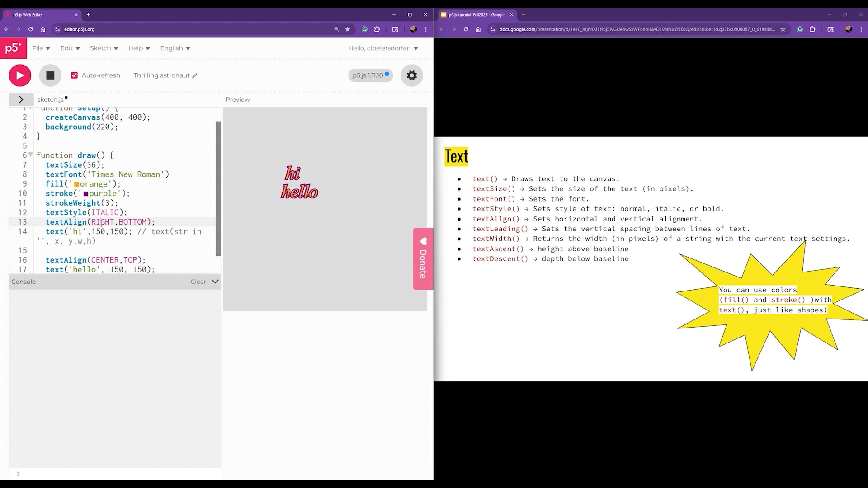The height and width of the screenshot is (488, 868).
Task: Close the p5.js tutorial-Fall2025 tab
Action: click(511, 15)
